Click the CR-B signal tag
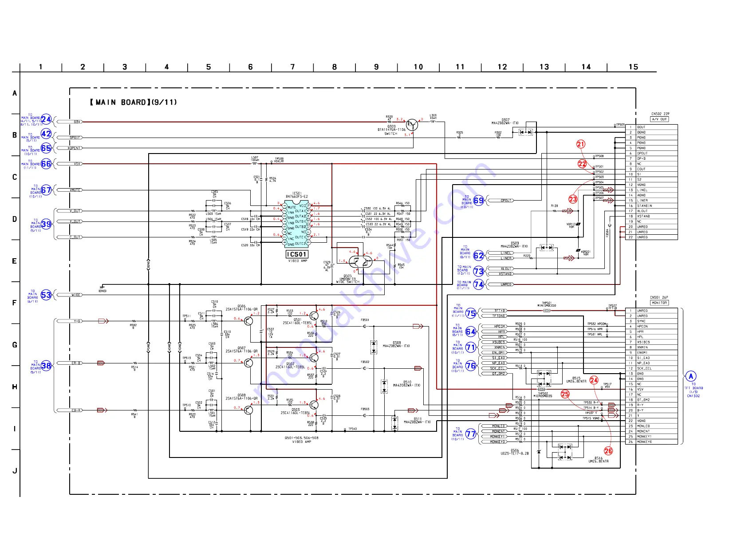The image size is (745, 560). [x=70, y=363]
